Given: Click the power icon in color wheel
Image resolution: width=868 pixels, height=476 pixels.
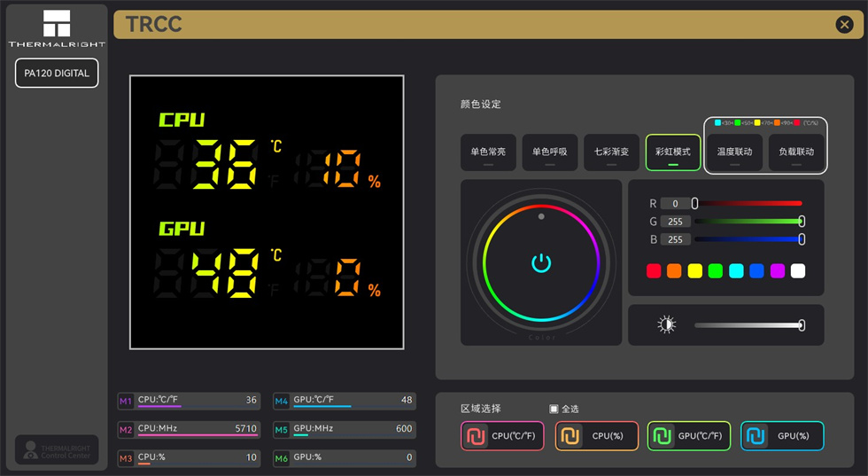Looking at the screenshot, I should tap(541, 263).
